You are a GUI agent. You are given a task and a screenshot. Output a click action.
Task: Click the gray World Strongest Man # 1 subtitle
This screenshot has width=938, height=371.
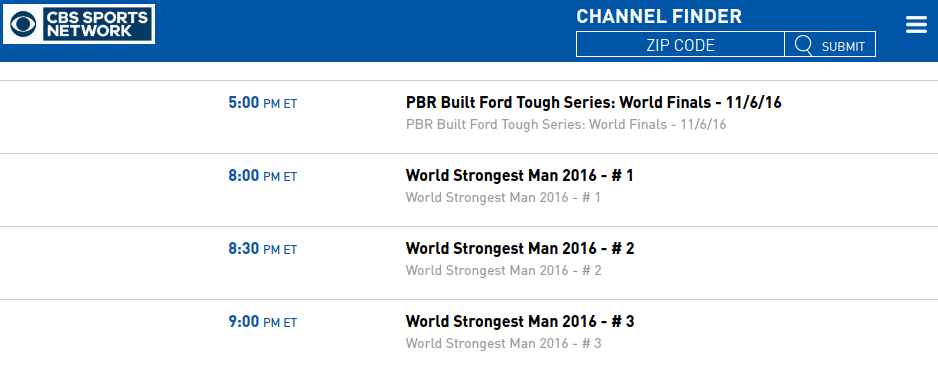click(503, 197)
